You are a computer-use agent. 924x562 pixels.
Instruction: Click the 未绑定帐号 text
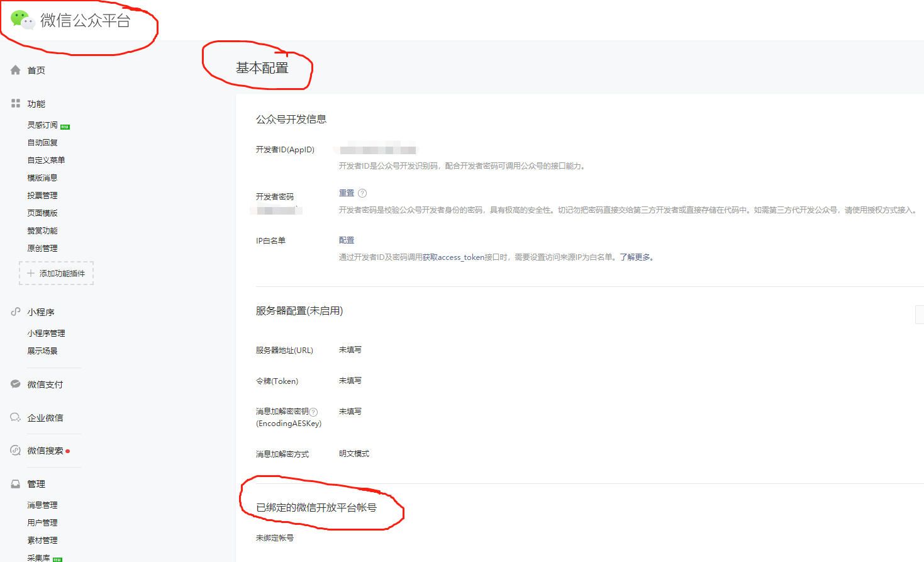click(275, 538)
